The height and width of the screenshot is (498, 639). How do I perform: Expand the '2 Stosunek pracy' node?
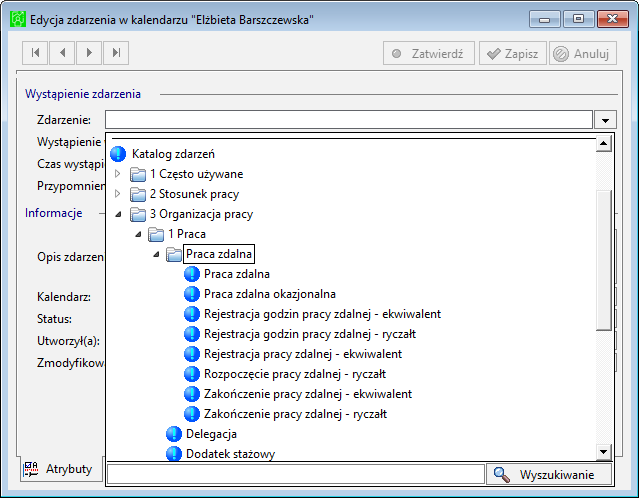tap(118, 194)
